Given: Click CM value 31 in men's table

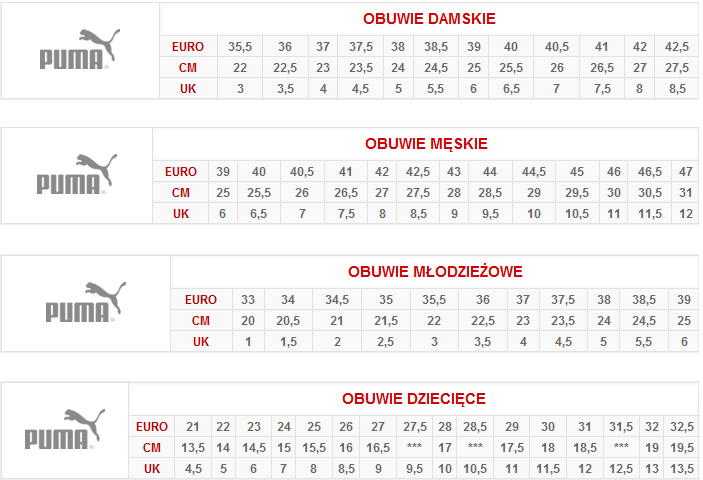Looking at the screenshot, I should click(684, 193).
